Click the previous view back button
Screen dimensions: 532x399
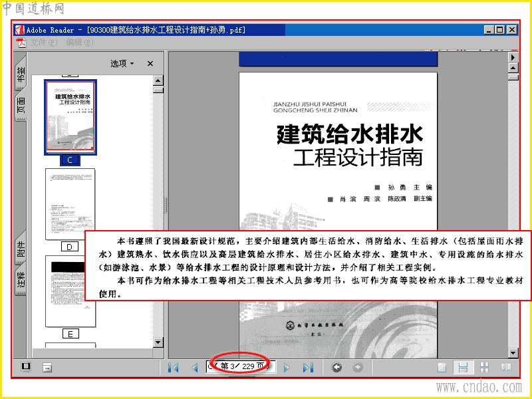(x=336, y=367)
